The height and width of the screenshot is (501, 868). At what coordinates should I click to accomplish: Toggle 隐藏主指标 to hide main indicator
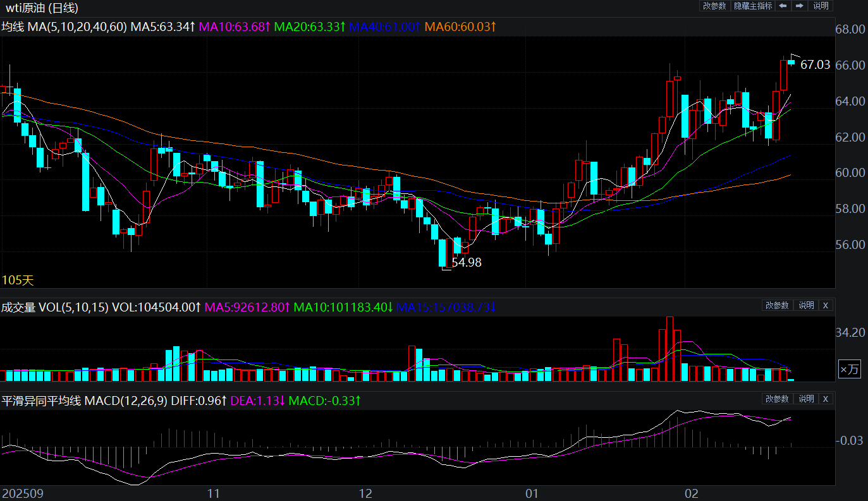click(752, 6)
